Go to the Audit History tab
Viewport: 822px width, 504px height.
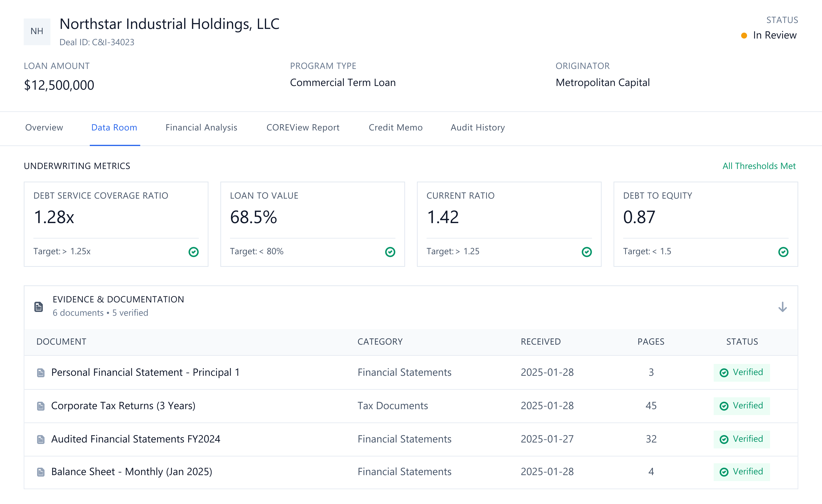tap(477, 128)
